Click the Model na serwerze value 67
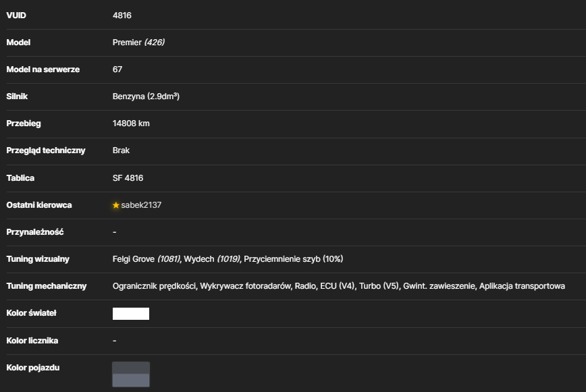The height and width of the screenshot is (392, 586). tap(117, 69)
